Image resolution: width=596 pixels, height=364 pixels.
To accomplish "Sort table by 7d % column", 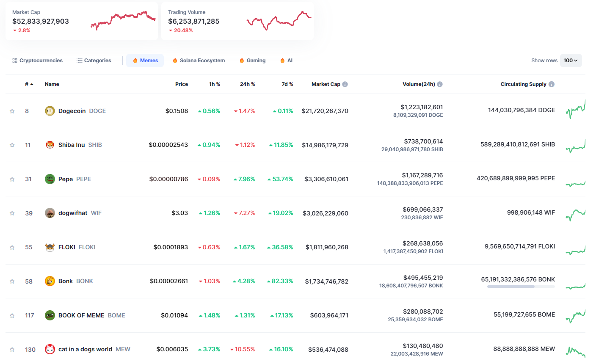I will click(287, 84).
